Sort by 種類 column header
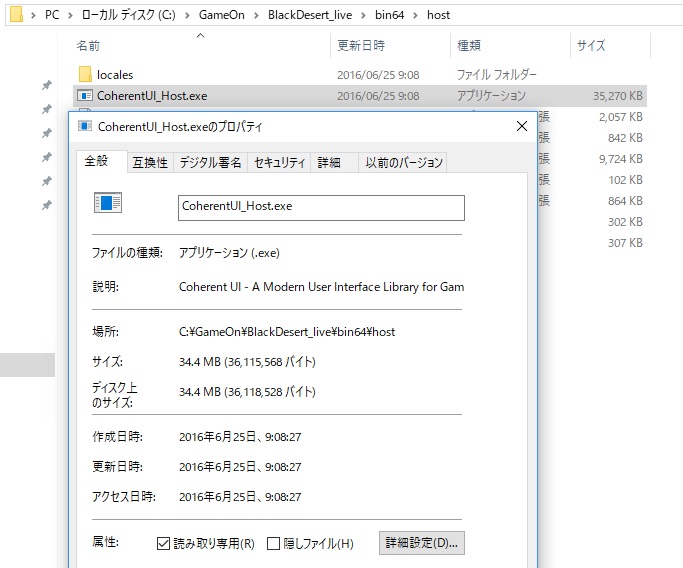The image size is (683, 568). 469,46
